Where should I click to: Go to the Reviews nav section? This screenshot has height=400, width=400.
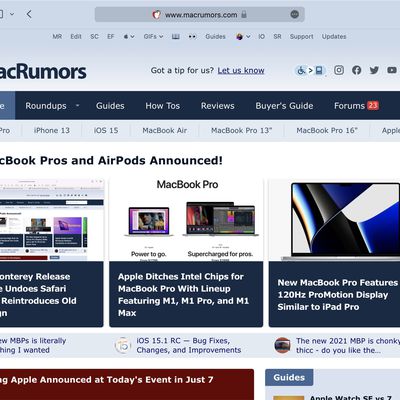click(x=217, y=106)
